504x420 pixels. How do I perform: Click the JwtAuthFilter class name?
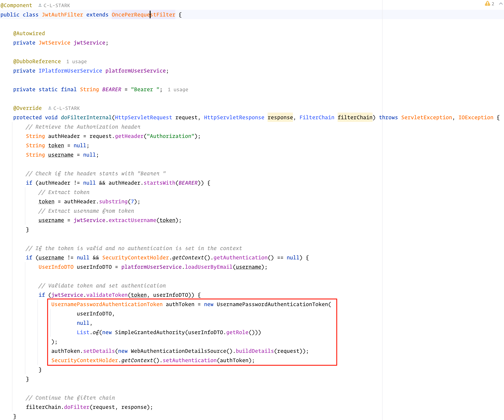[x=62, y=15]
